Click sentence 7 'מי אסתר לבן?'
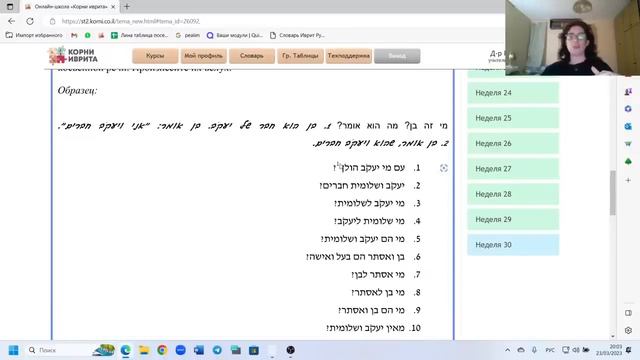Screen dimensions: 640x360 [378, 275]
